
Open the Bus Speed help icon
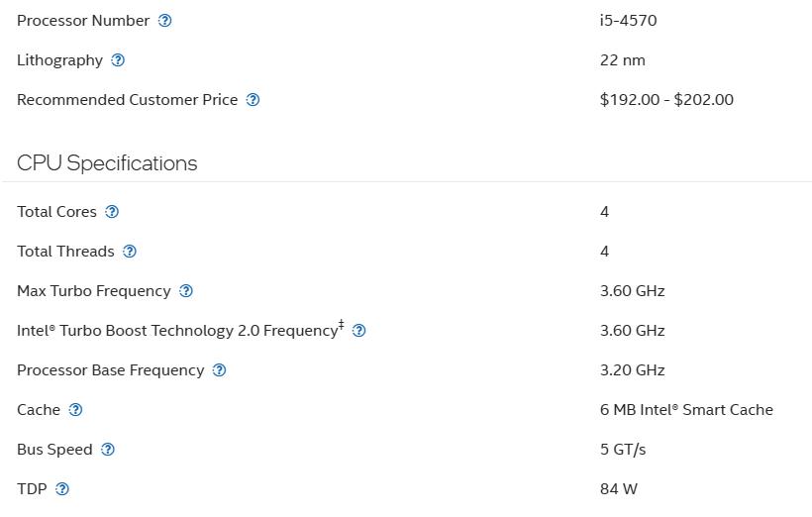[108, 450]
